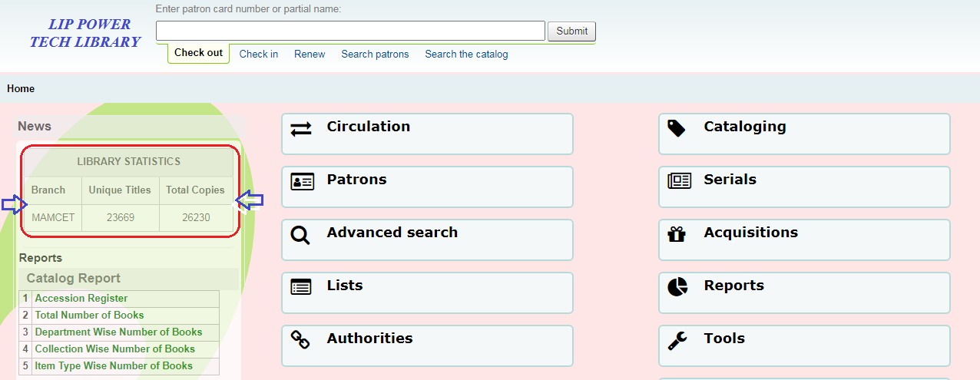Select the Check out tab
Screen dimensions: 980x380
[x=198, y=53]
